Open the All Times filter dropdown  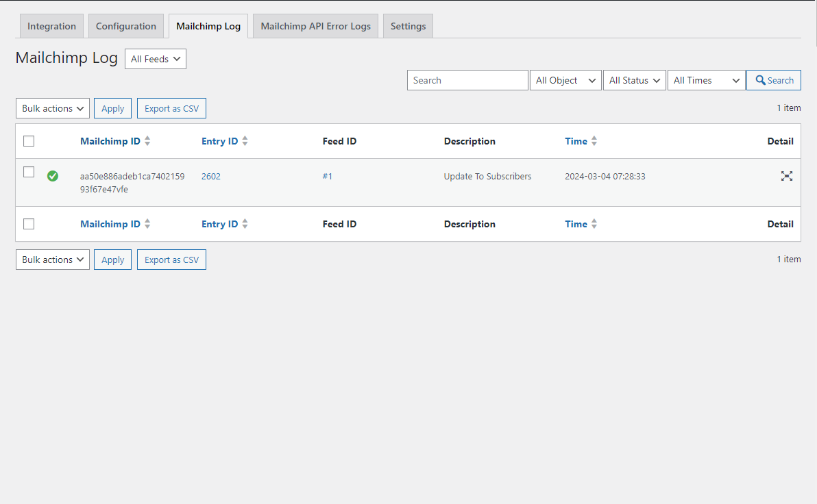point(706,80)
